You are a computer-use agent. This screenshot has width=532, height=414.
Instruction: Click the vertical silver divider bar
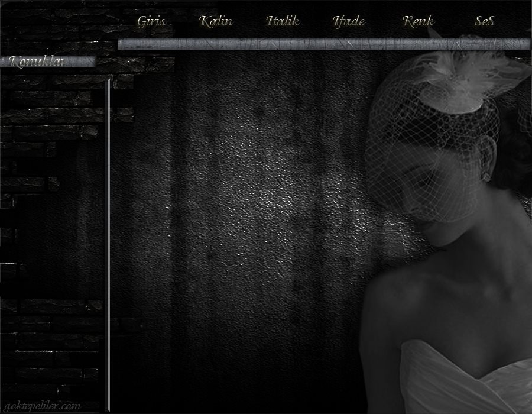point(108,245)
